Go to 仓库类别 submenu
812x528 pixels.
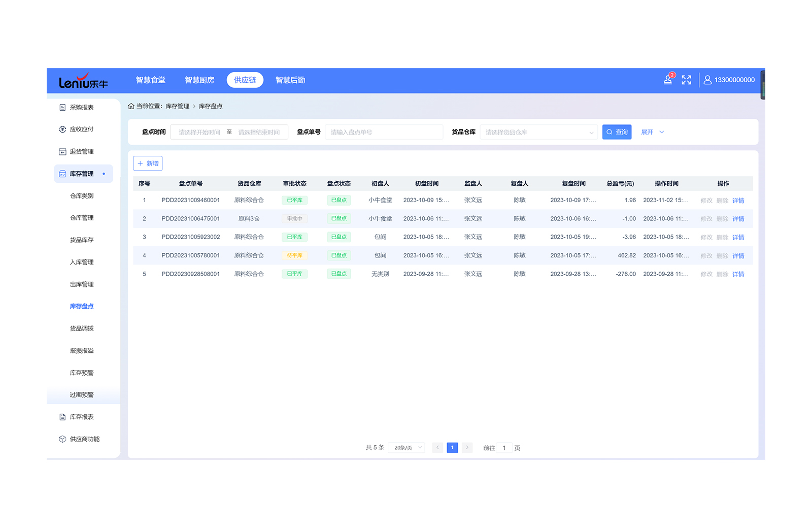(82, 196)
